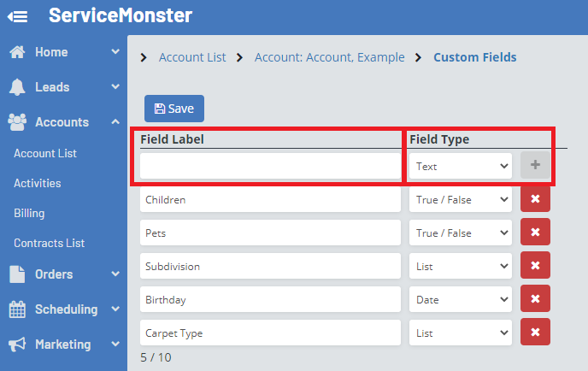Navigate to Account List breadcrumb link
Image resolution: width=588 pixels, height=371 pixels.
[192, 57]
